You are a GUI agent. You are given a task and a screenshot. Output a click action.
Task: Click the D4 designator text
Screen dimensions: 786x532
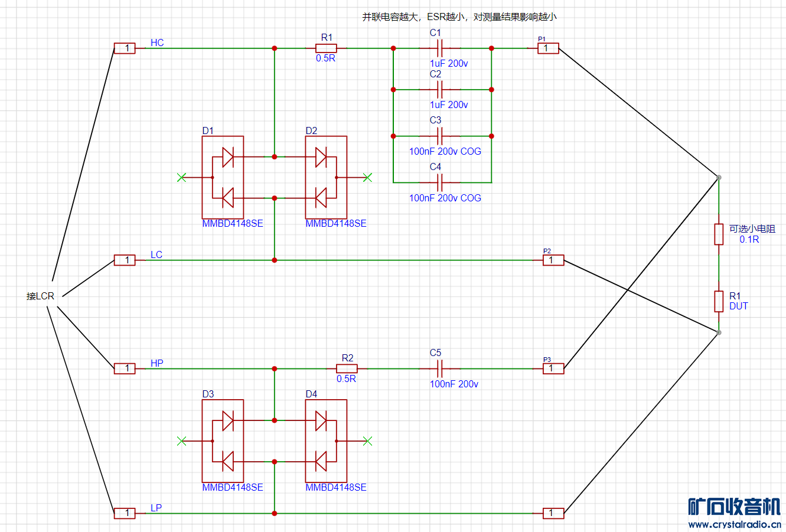click(311, 394)
